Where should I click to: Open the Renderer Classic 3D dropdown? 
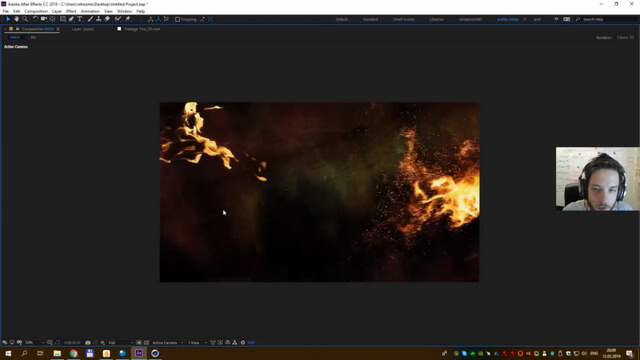point(625,37)
